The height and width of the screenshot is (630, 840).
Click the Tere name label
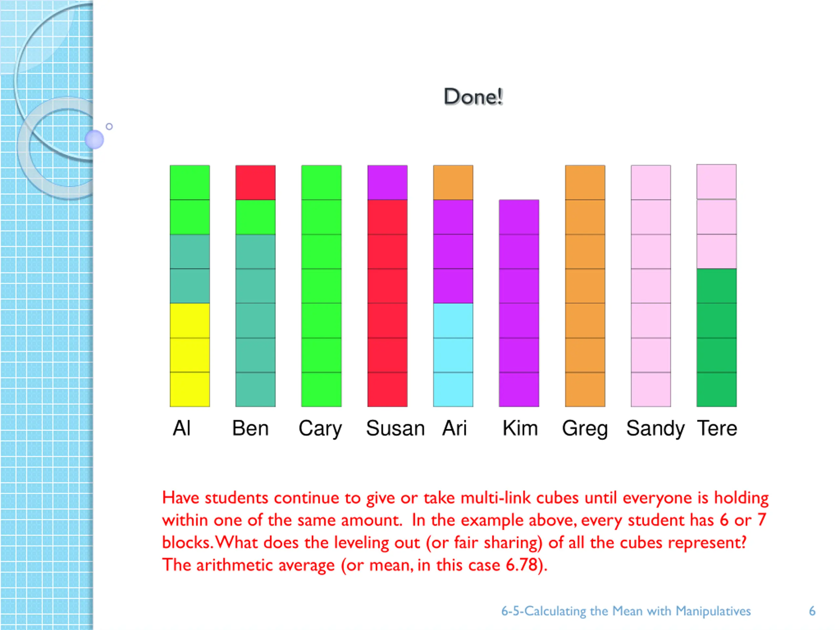point(717,428)
